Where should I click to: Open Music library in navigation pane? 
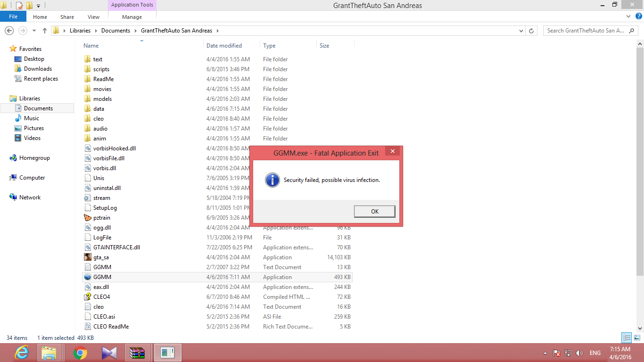[32, 118]
